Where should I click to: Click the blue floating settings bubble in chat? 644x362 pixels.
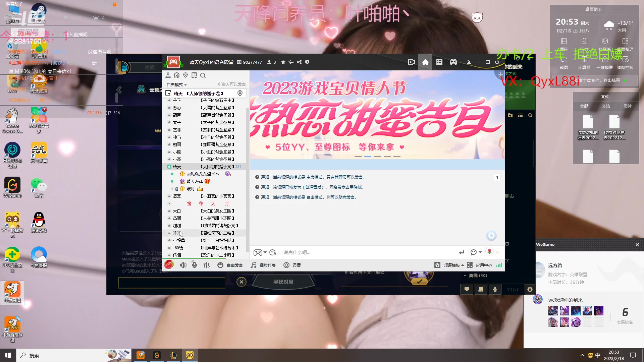(491, 236)
